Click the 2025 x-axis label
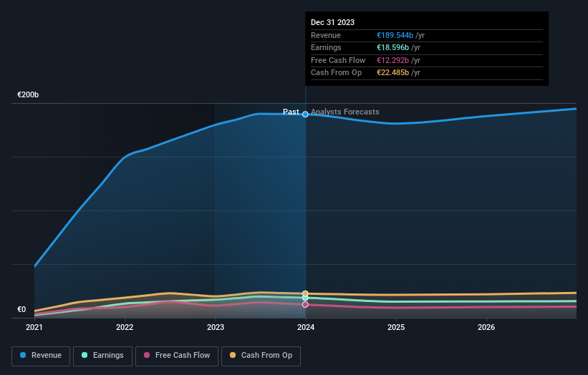The width and height of the screenshot is (588, 375). (396, 327)
